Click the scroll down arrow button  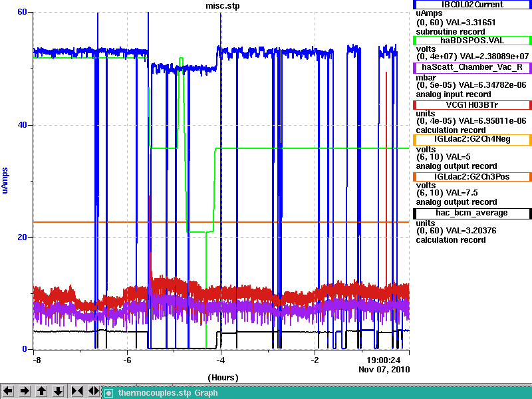[x=59, y=391]
